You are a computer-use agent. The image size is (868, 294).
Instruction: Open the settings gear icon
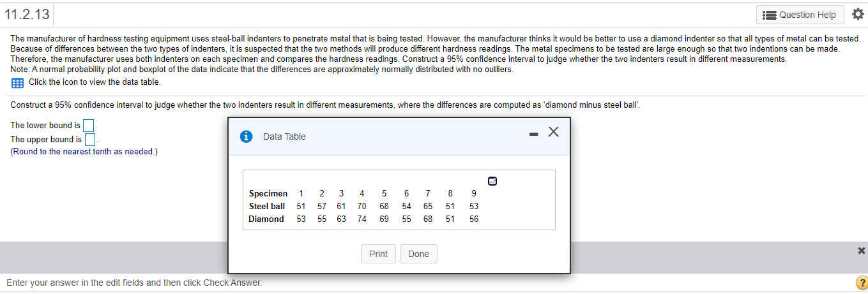click(x=857, y=14)
